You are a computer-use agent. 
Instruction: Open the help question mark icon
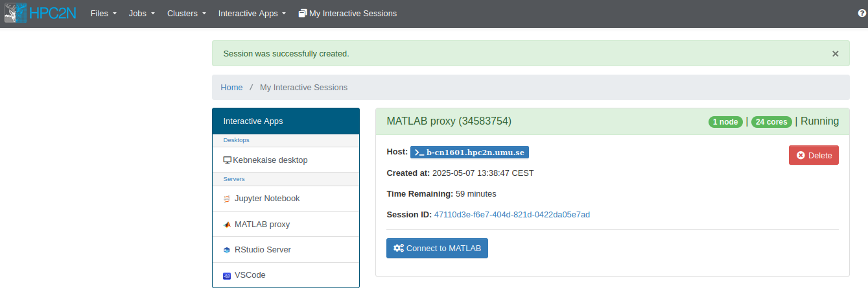(x=861, y=13)
